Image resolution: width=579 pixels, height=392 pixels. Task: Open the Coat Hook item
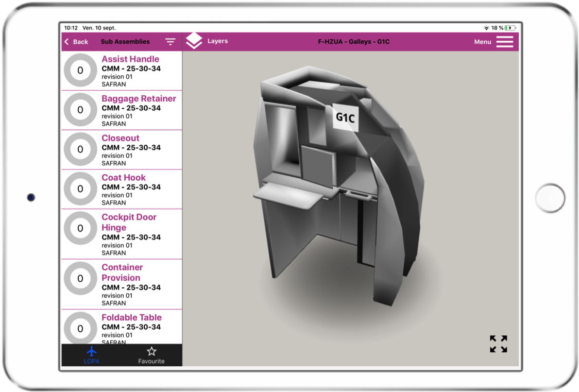(124, 178)
